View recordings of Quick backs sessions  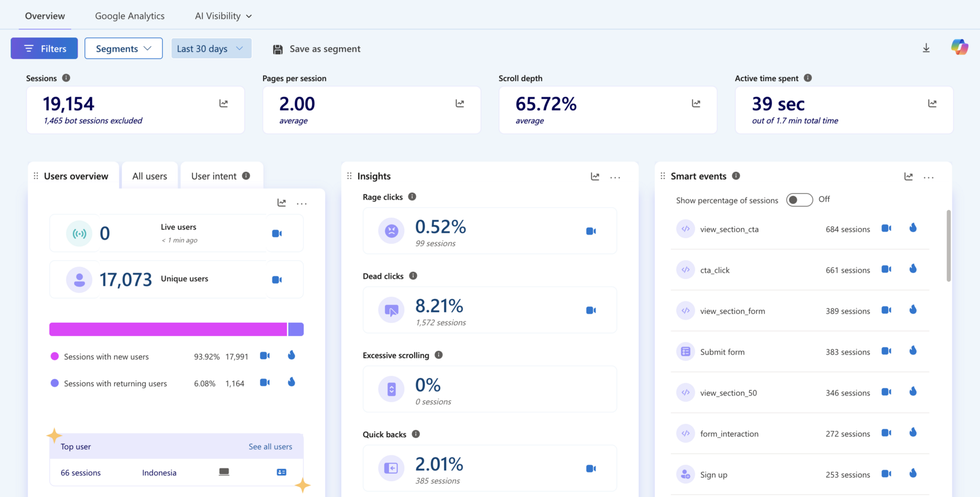point(591,468)
